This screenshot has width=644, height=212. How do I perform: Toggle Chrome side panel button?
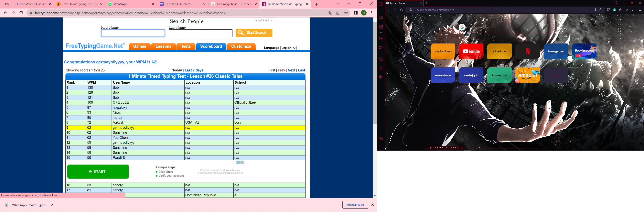[x=356, y=13]
